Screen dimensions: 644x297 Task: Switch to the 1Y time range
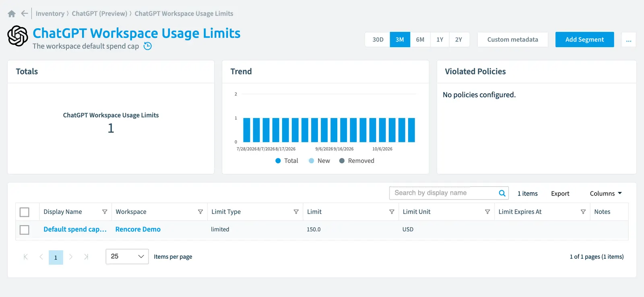440,39
